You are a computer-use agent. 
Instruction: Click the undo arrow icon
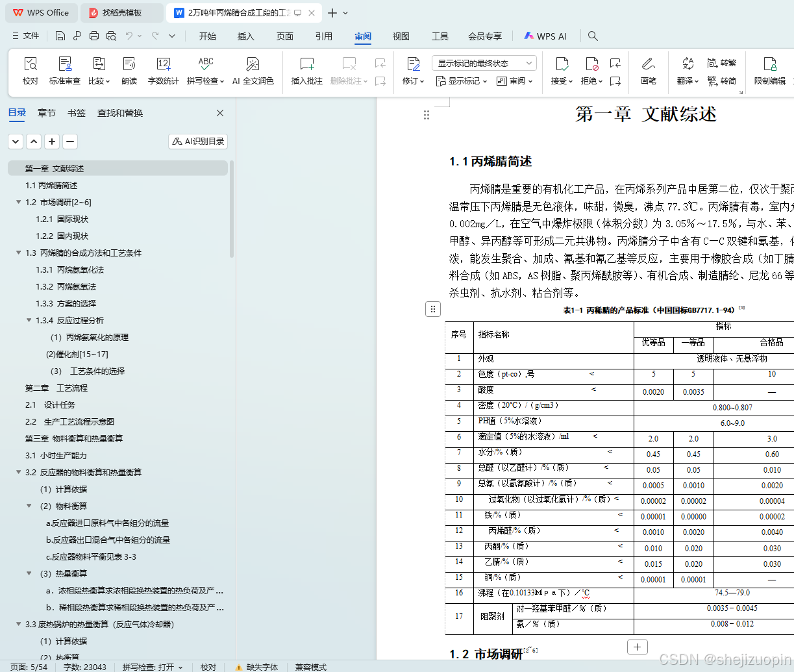tap(129, 36)
